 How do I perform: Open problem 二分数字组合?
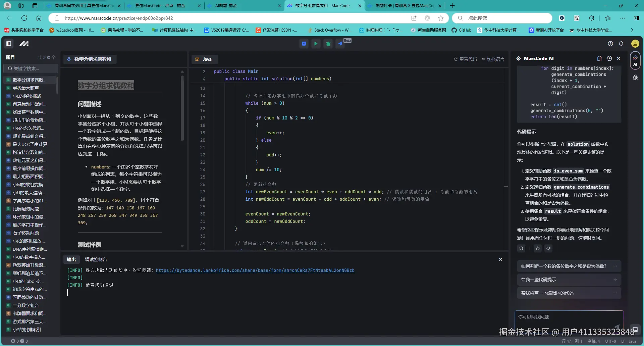tap(26, 305)
